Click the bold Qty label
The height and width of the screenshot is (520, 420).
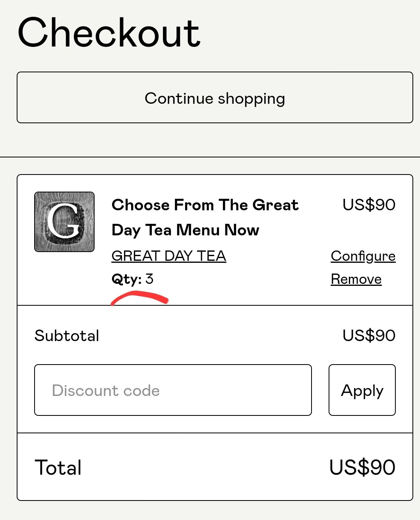pyautogui.click(x=127, y=279)
